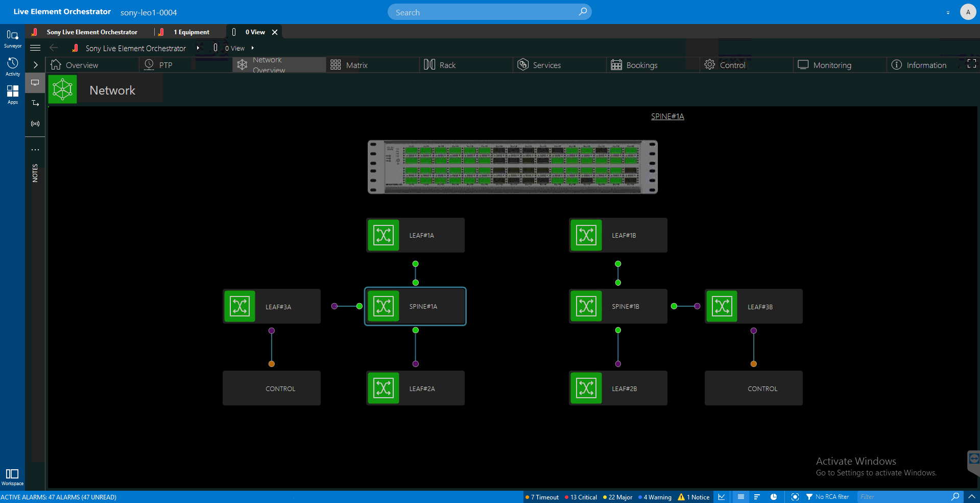The height and width of the screenshot is (503, 980).
Task: Filter alarms by 1 Notice
Action: point(694,497)
